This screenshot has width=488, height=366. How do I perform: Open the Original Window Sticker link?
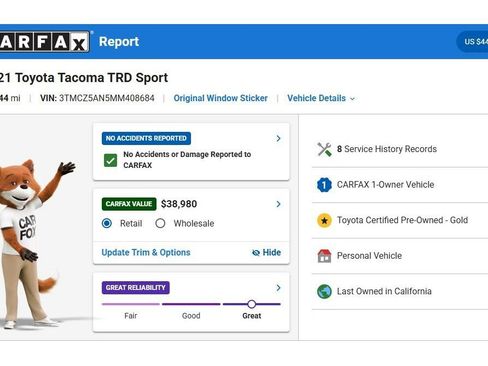point(220,98)
